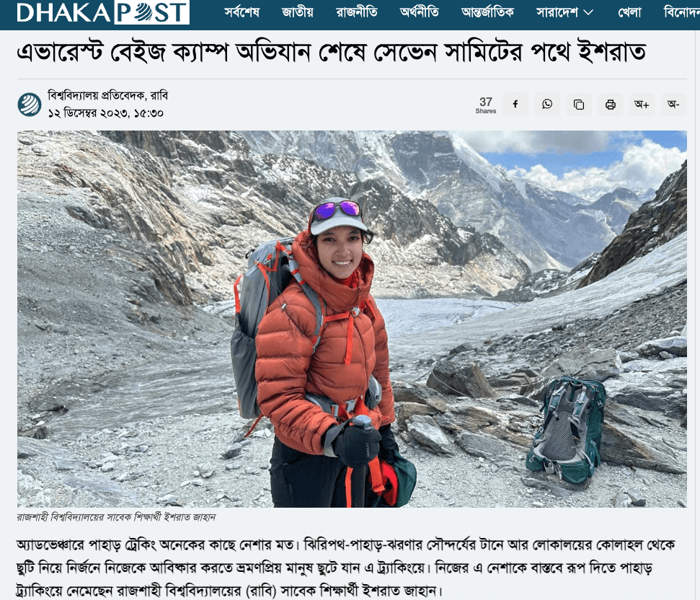This screenshot has width=700, height=600.
Task: Decrease font size with অ- button
Action: coord(673,105)
